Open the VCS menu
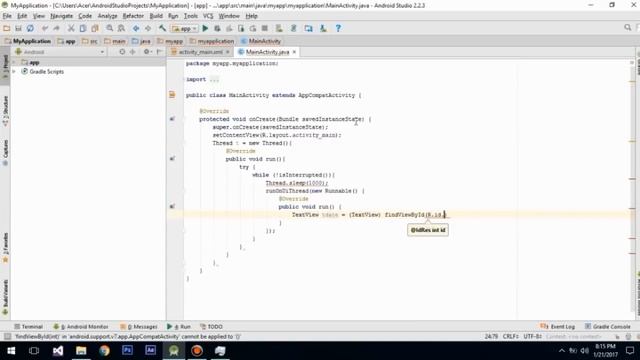 click(208, 16)
